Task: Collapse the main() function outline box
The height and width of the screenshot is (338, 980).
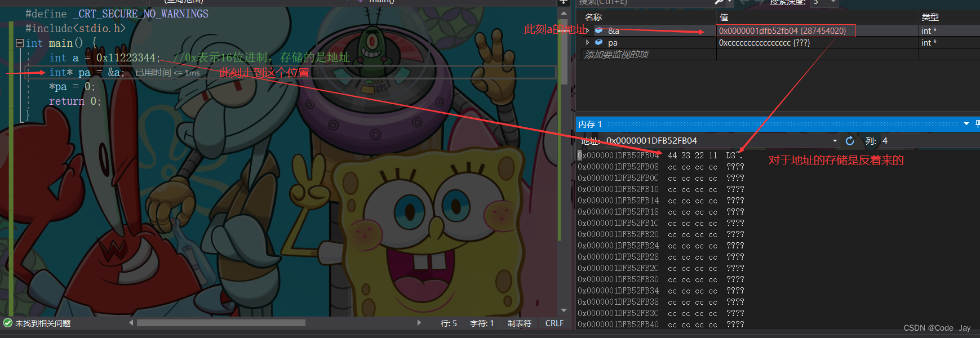Action: (20, 43)
